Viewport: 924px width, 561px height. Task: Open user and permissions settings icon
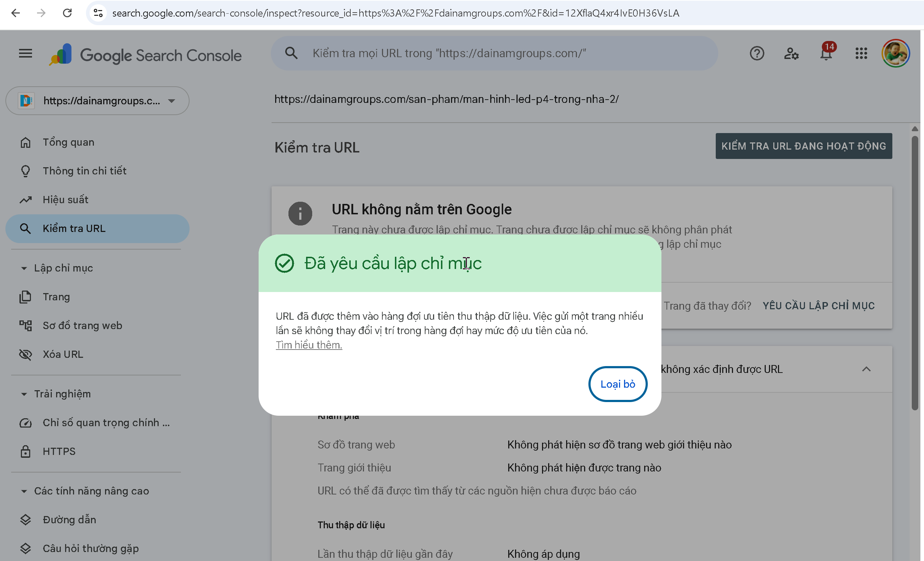click(791, 54)
